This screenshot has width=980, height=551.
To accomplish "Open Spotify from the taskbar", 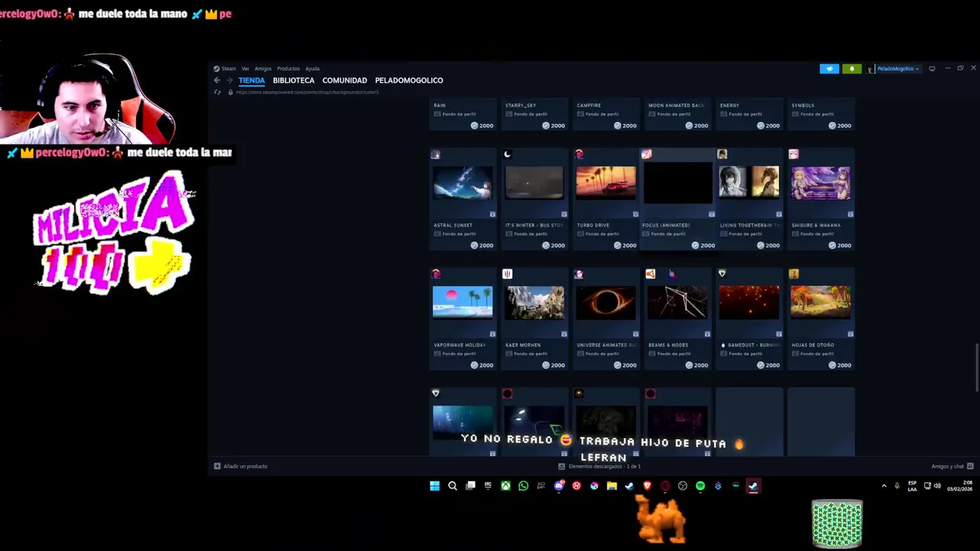I will tap(700, 486).
